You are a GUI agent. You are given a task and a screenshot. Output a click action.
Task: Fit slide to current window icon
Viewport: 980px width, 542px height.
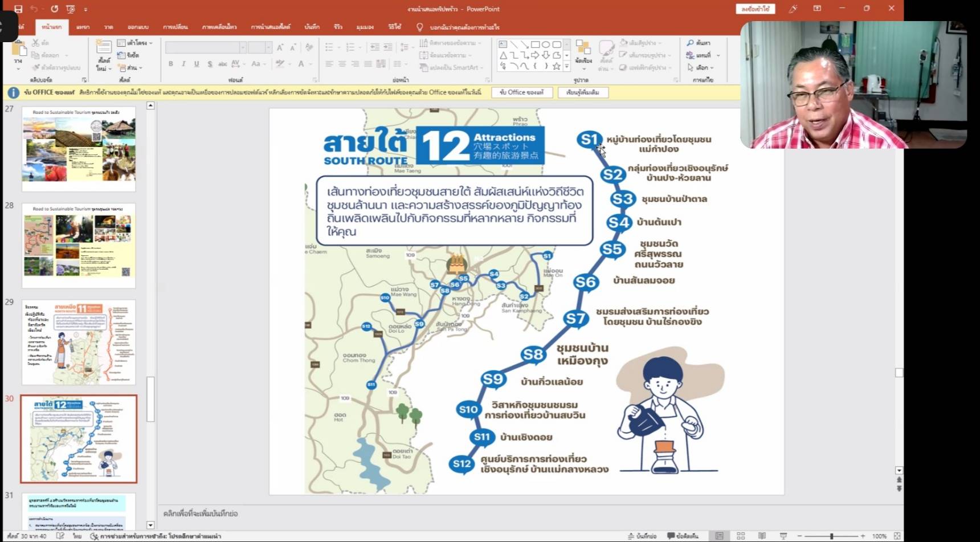click(x=897, y=536)
